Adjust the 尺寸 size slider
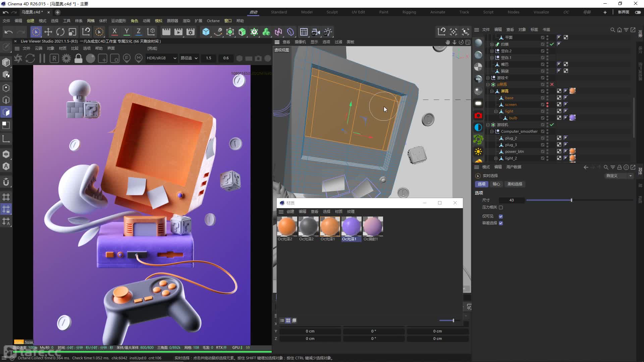Screen dimensions: 644x362 579,200
